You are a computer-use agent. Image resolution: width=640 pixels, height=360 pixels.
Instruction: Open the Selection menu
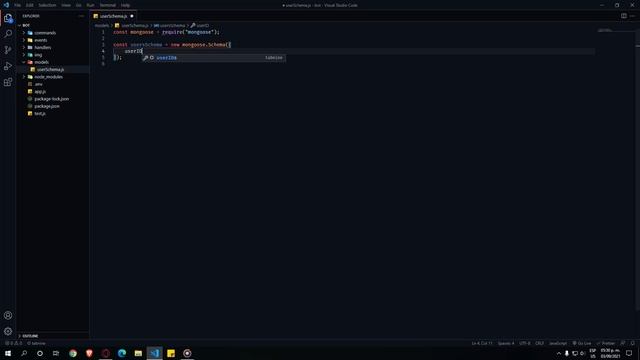coord(47,5)
